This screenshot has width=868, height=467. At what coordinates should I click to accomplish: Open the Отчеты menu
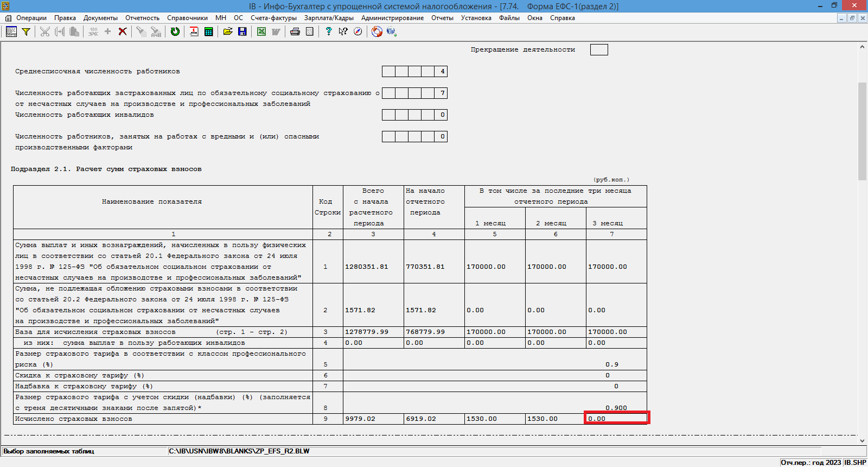tap(442, 18)
